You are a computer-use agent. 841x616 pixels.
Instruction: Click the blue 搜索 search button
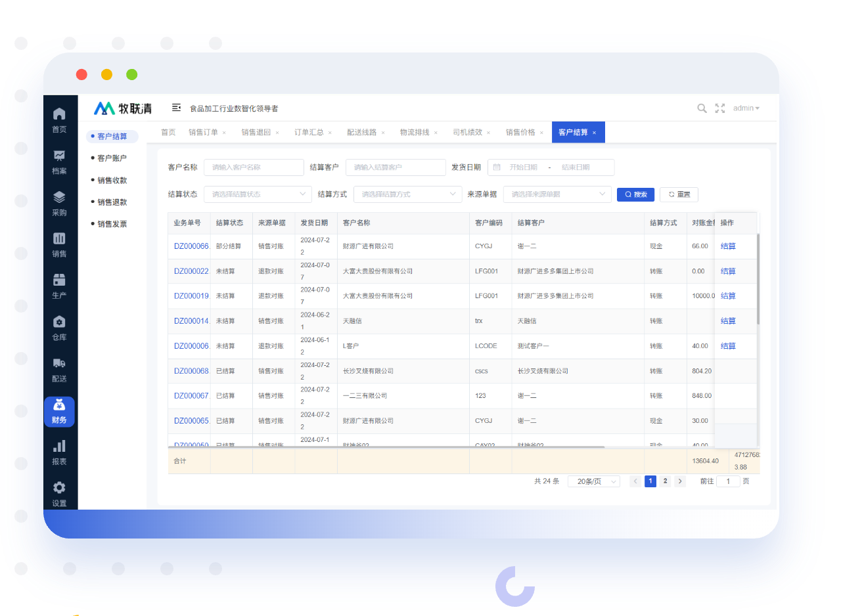635,194
